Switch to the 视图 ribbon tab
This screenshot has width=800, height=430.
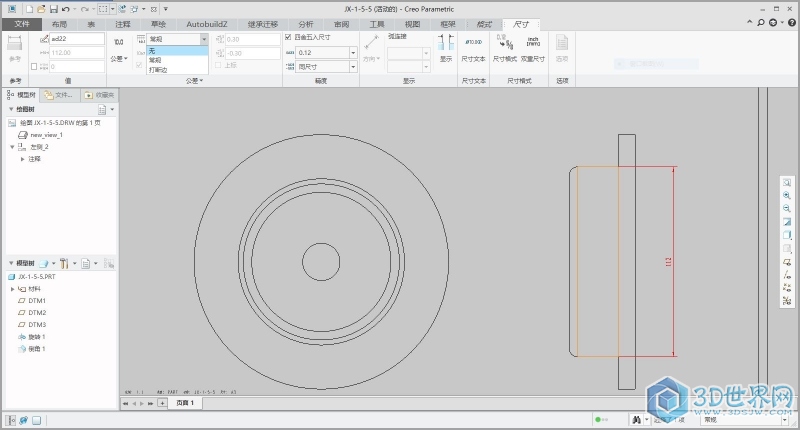click(x=412, y=24)
